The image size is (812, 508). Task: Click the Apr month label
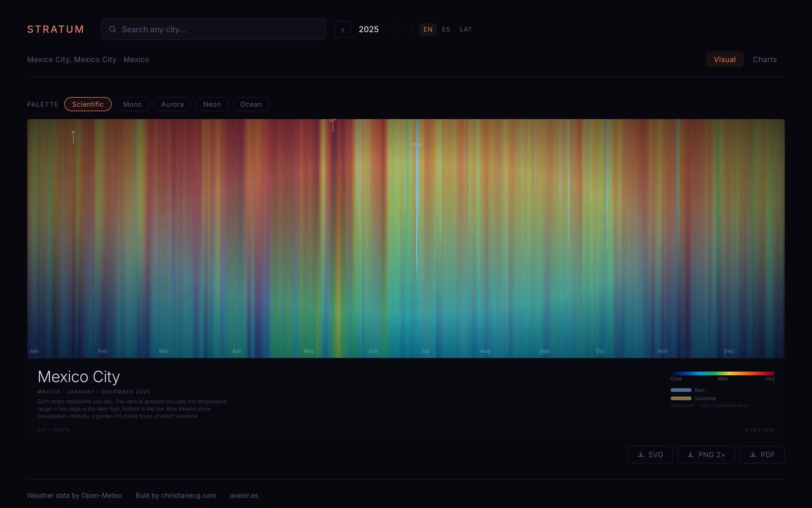237,351
